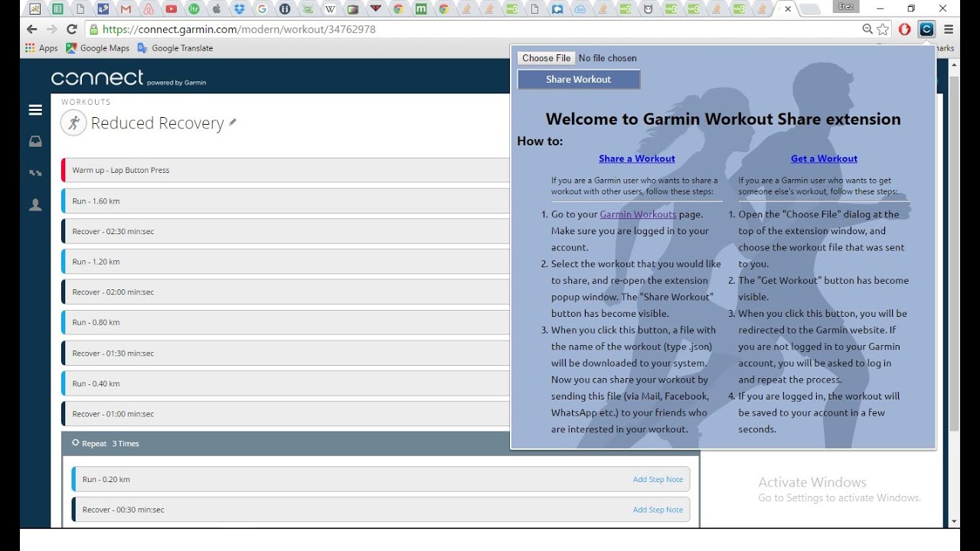Select the Run 0.40 km step
Viewport: 980px width, 551px height.
(x=286, y=383)
